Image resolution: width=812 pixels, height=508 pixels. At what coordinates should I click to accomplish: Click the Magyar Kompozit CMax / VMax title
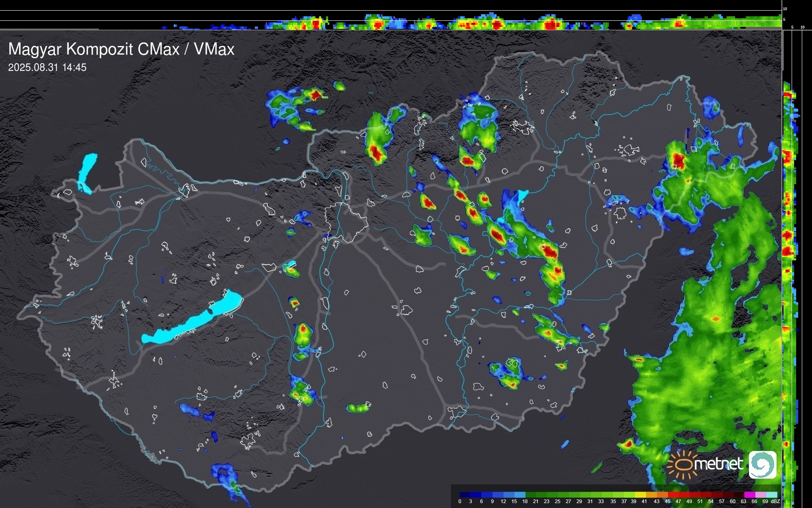(121, 49)
